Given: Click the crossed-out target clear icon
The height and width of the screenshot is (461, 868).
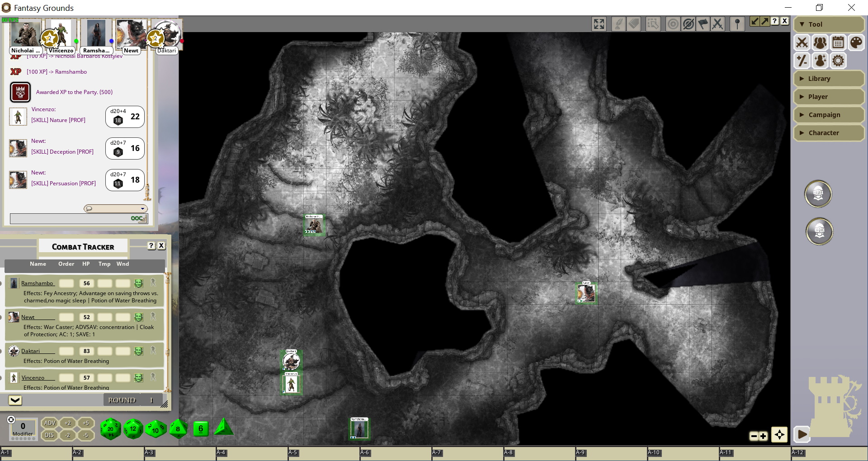Looking at the screenshot, I should [x=688, y=24].
